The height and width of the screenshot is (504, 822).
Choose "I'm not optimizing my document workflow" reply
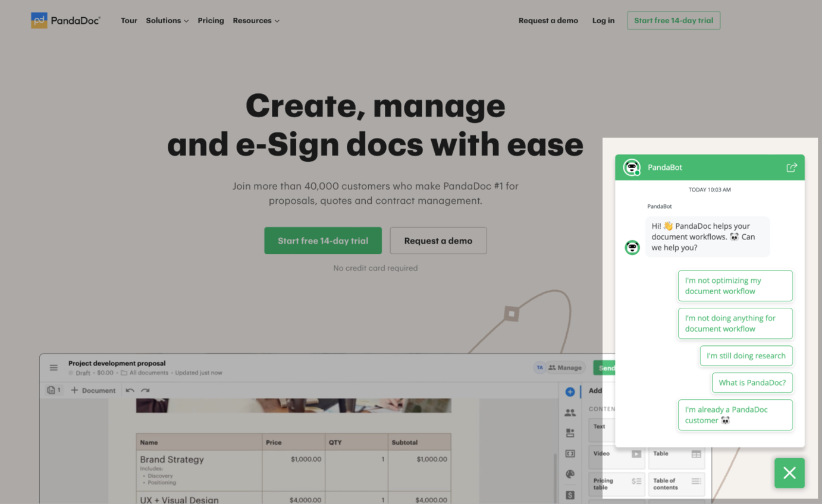pyautogui.click(x=735, y=286)
